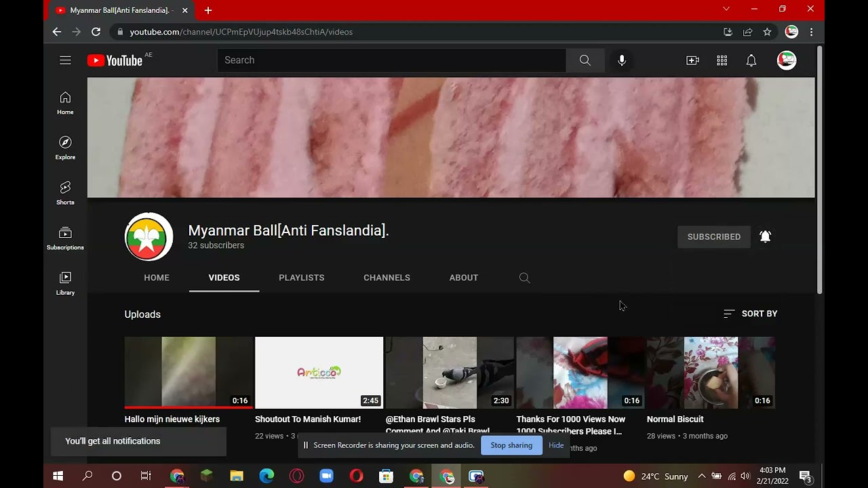Viewport: 868px width, 488px height.
Task: Select the VIDEOS channel tab
Action: [x=224, y=278]
